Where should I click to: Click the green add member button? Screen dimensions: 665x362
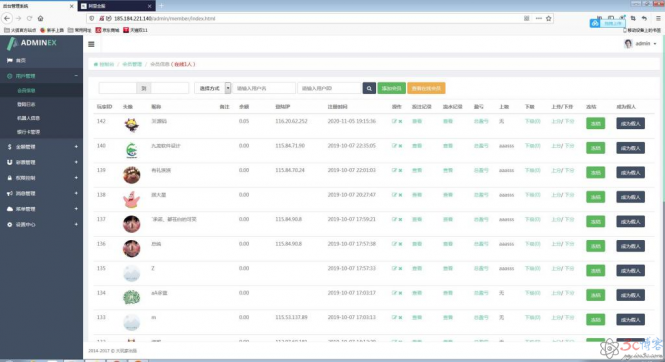[x=391, y=88]
